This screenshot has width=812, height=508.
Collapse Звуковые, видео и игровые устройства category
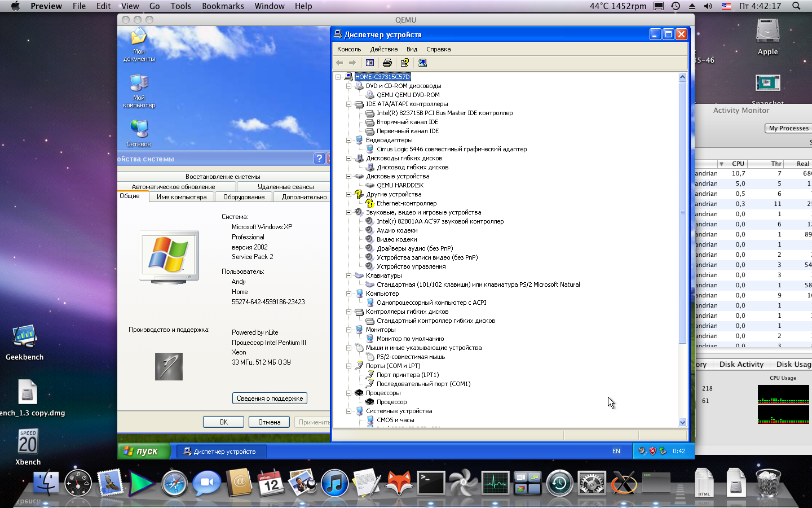[348, 212]
